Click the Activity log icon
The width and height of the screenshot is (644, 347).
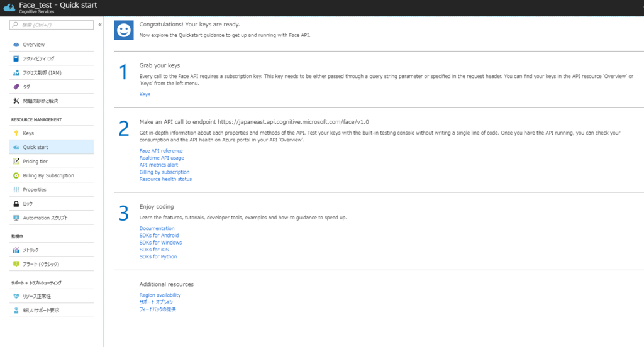pyautogui.click(x=16, y=58)
